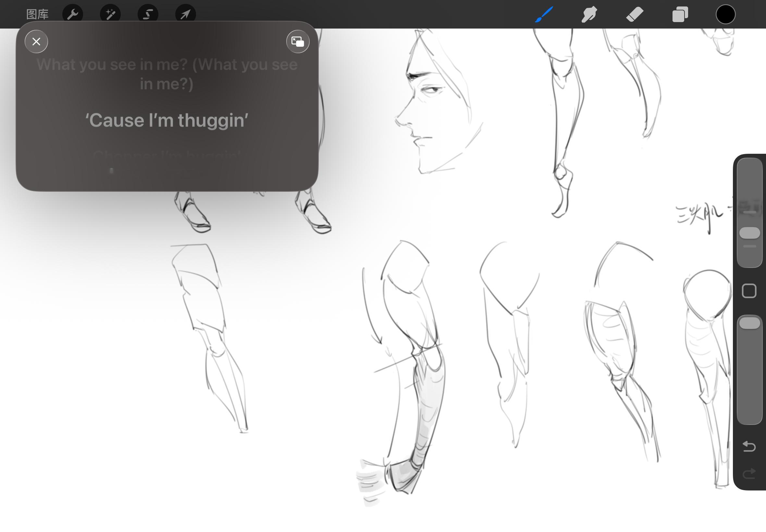766x532 pixels.
Task: Close the lyrics overlay window
Action: [36, 42]
